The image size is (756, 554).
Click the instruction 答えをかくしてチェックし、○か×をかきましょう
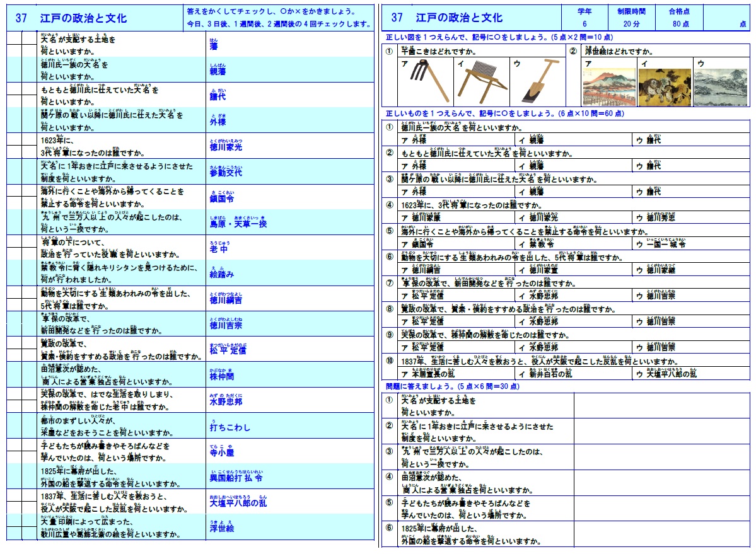272,11
